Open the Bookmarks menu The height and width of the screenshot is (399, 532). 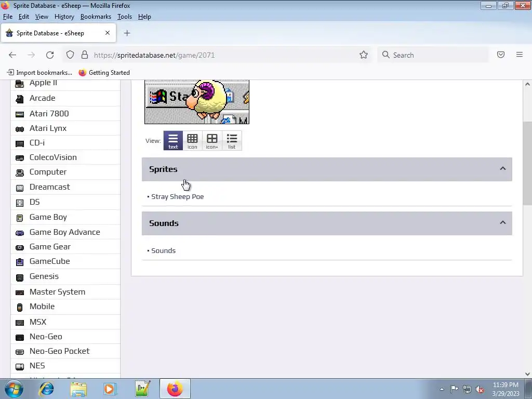tap(96, 17)
